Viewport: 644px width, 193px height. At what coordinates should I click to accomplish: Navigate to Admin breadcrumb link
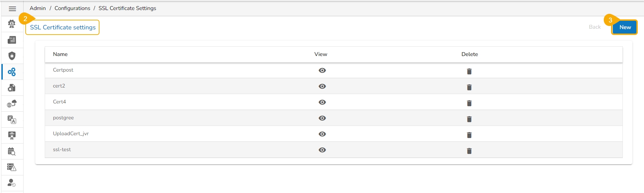point(38,8)
